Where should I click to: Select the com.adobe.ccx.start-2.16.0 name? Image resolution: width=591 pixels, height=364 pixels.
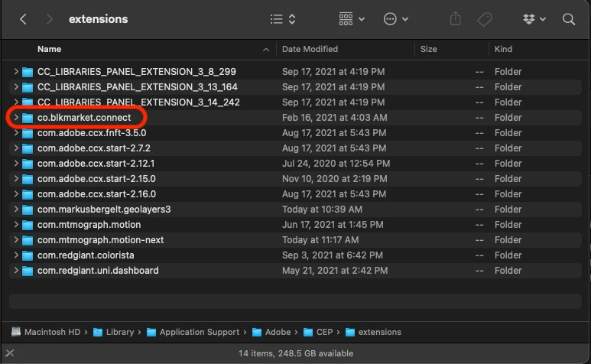96,194
